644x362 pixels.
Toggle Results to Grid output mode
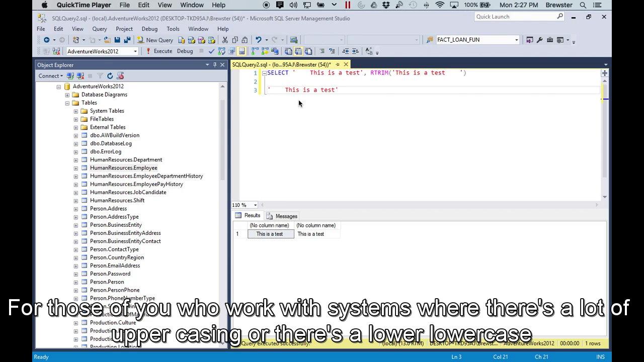point(298,51)
